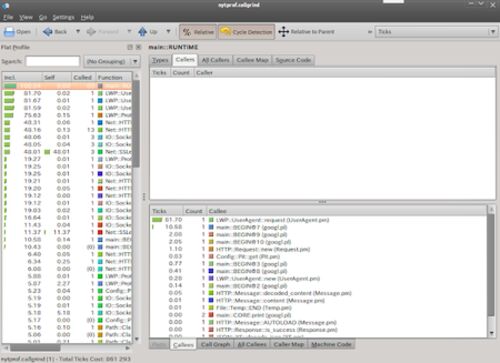Toggle Relative percentage display
Image resolution: width=500 pixels, height=363 pixels.
(198, 32)
